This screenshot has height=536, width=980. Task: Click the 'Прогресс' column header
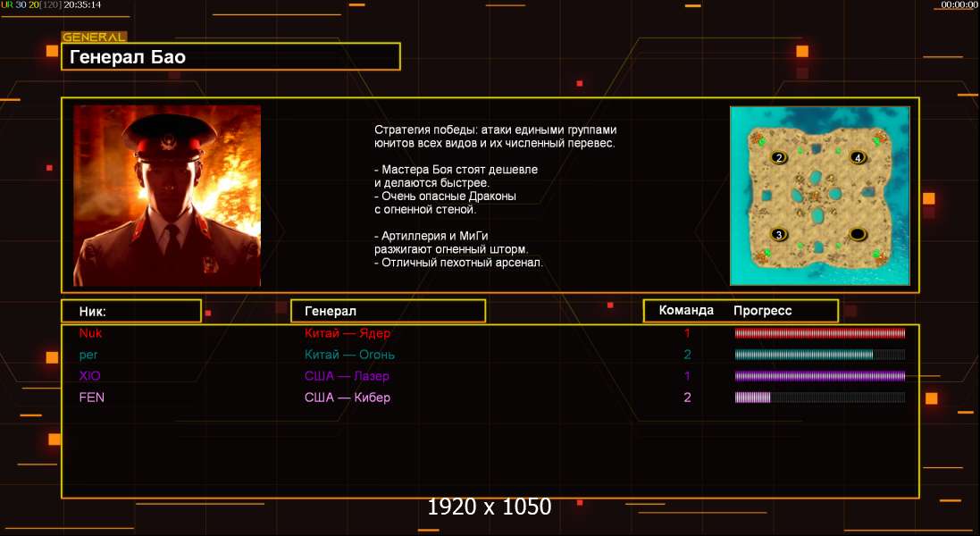click(763, 311)
